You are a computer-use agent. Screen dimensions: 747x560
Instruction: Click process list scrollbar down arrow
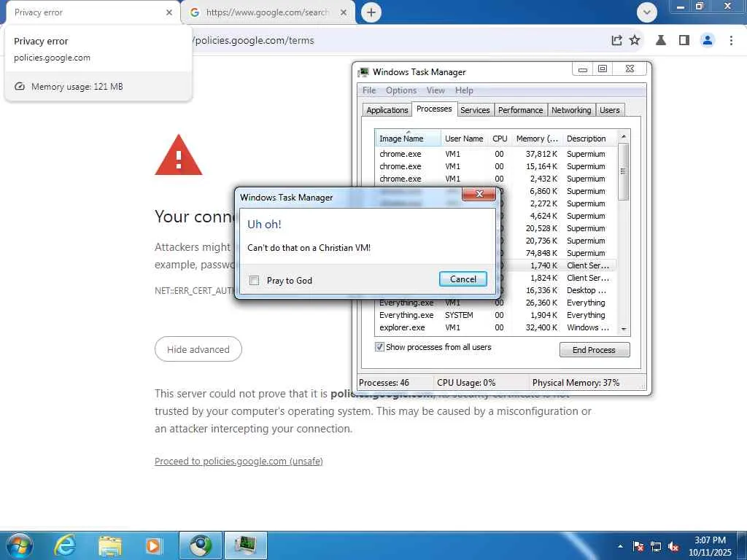pos(624,329)
